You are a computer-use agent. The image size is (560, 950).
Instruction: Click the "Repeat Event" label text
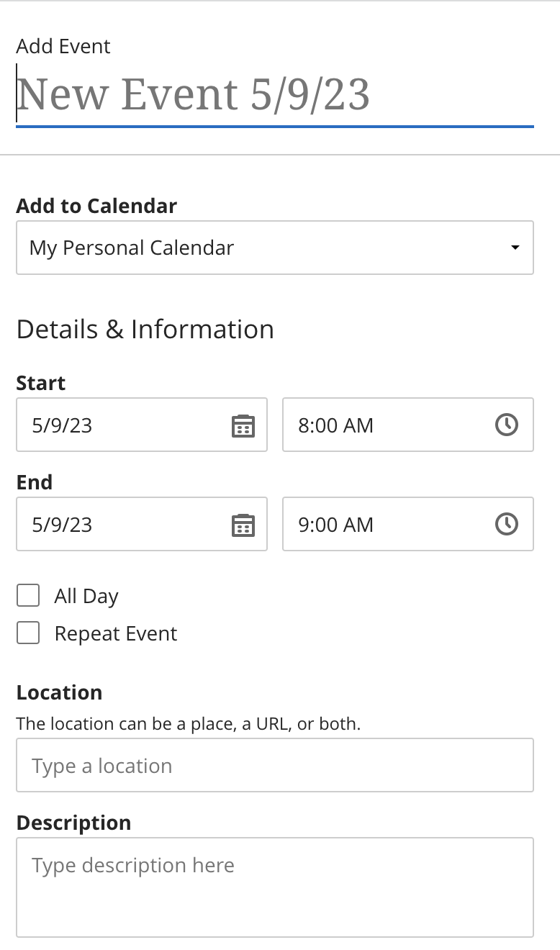(116, 633)
